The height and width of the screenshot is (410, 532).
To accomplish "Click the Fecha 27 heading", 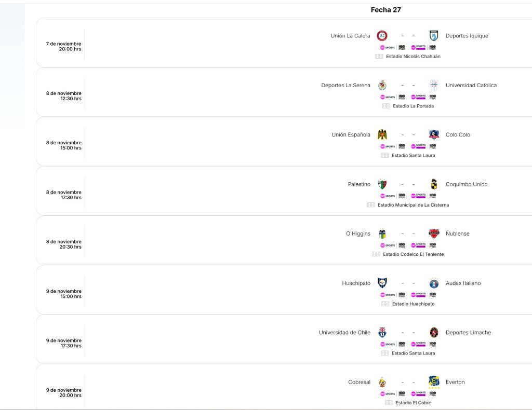I will pyautogui.click(x=385, y=10).
